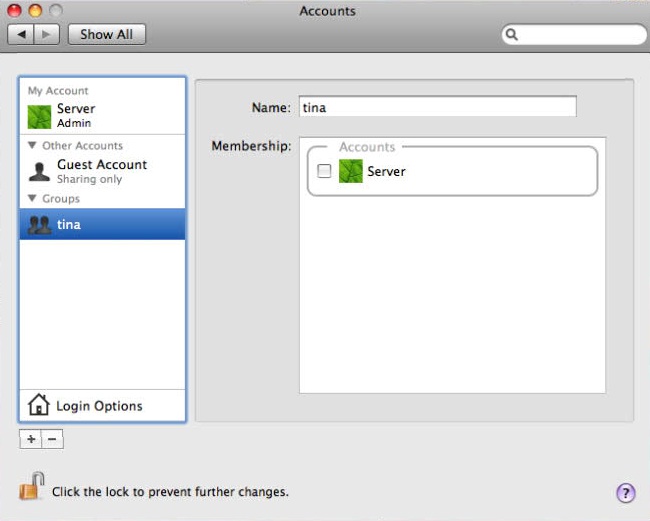Collapse the Other Accounts section
This screenshot has width=650, height=521.
point(32,145)
